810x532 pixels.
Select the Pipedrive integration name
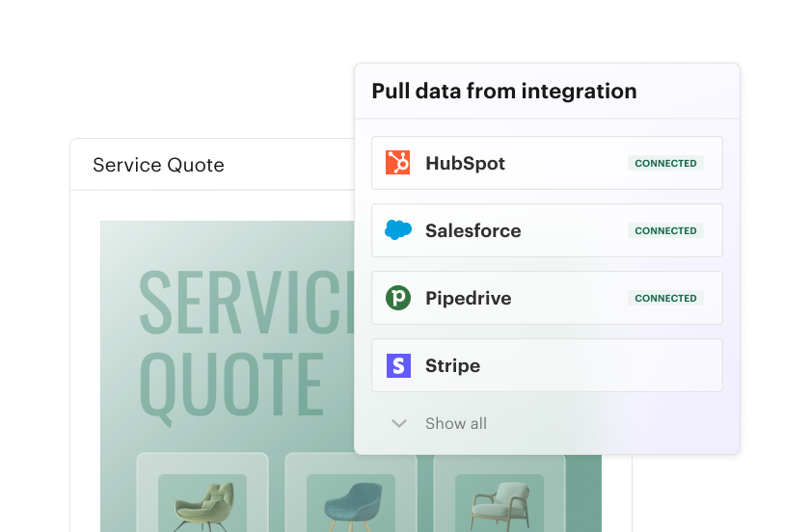click(468, 298)
